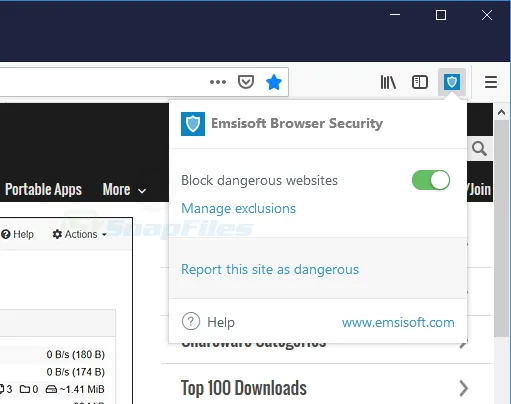Click Help in embedded panel toolbar
This screenshot has height=404, width=511.
click(x=17, y=234)
